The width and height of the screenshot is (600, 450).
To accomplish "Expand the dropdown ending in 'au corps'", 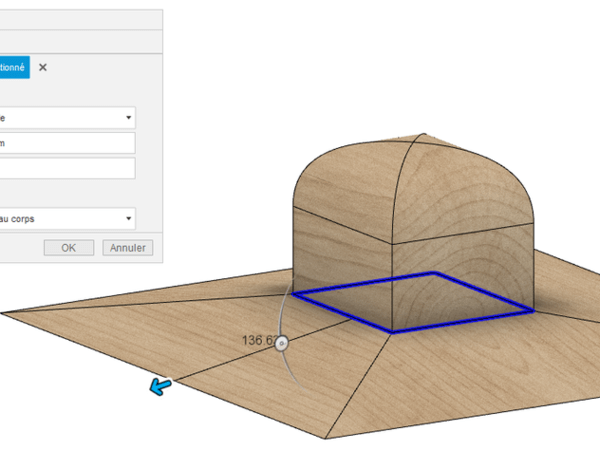I will tap(66, 218).
